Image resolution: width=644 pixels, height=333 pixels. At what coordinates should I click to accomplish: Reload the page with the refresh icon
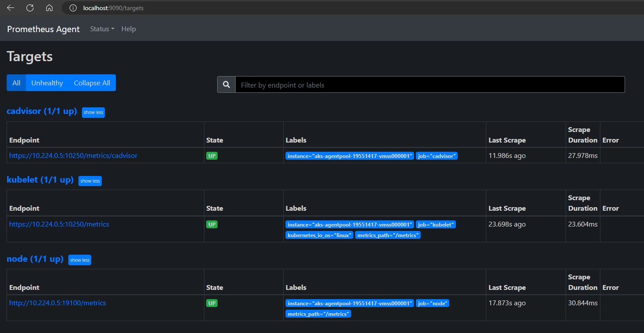30,8
